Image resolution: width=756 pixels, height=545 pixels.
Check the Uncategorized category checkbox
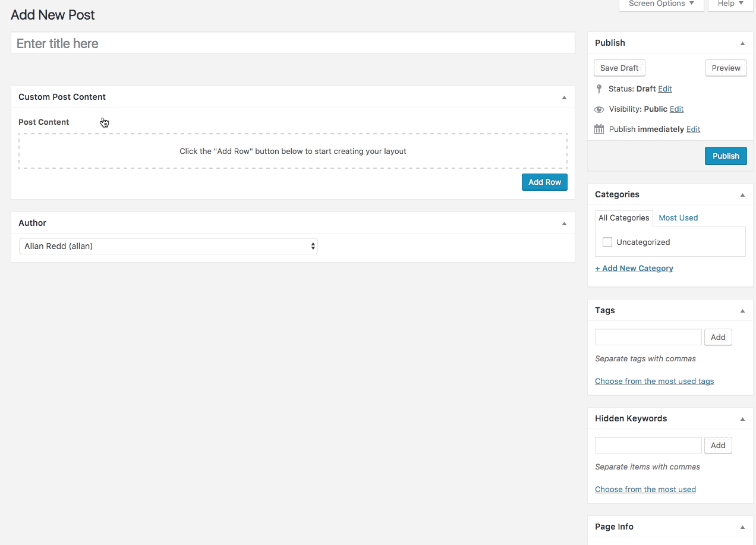607,242
